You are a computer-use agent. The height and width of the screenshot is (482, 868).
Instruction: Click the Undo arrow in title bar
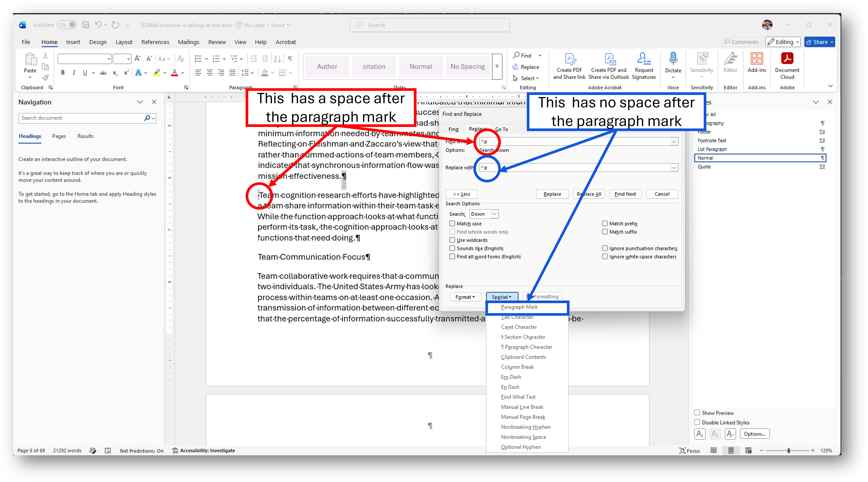98,25
